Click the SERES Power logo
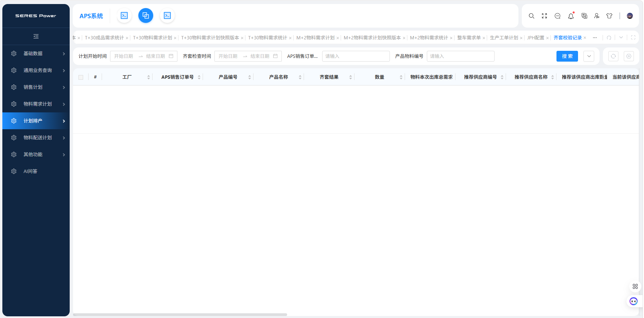 pyautogui.click(x=36, y=16)
